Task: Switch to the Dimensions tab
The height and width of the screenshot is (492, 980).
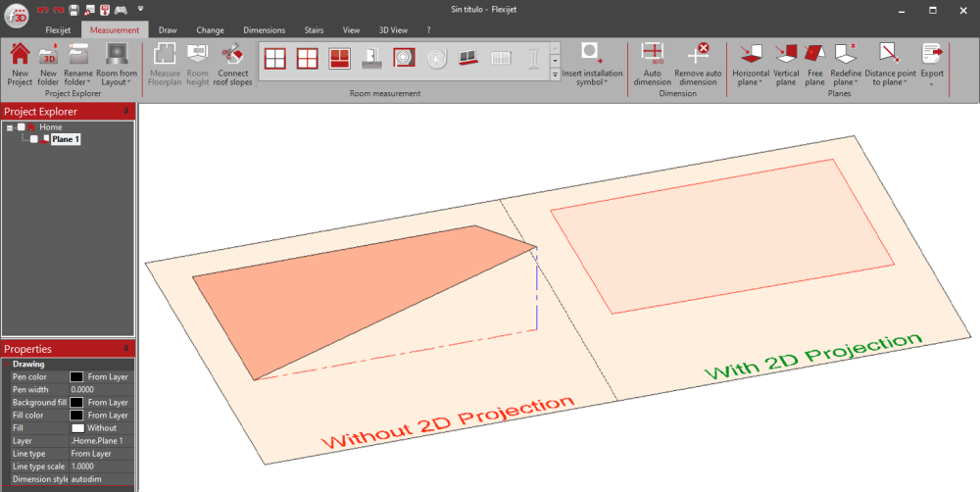Action: coord(265,30)
